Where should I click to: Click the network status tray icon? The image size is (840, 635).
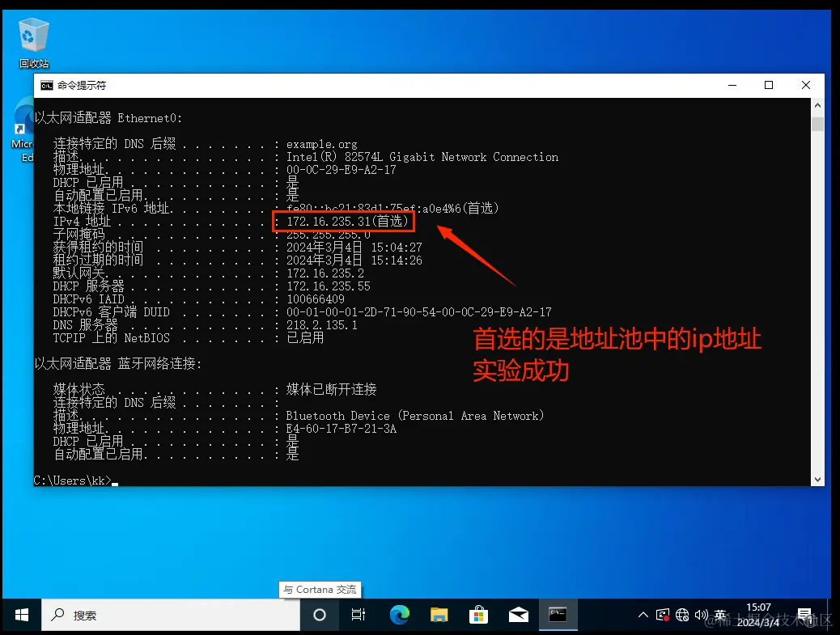(x=682, y=615)
